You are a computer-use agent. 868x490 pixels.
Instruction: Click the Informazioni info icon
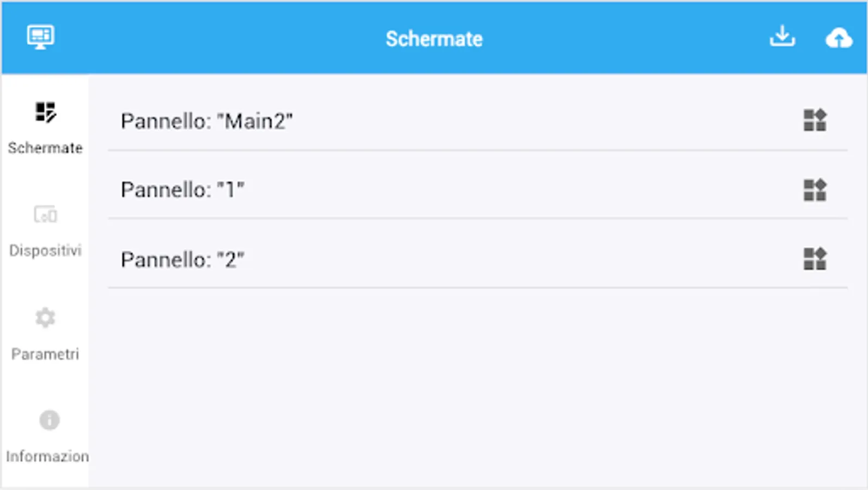[x=49, y=420]
